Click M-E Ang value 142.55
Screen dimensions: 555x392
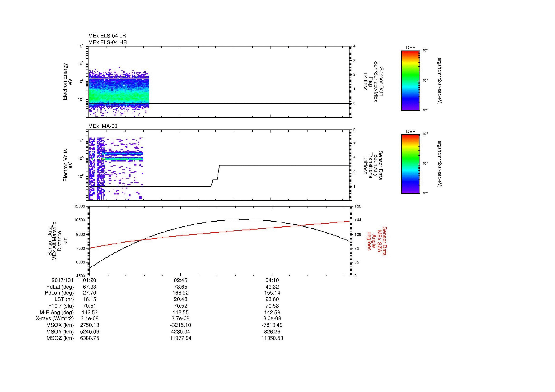181,312
